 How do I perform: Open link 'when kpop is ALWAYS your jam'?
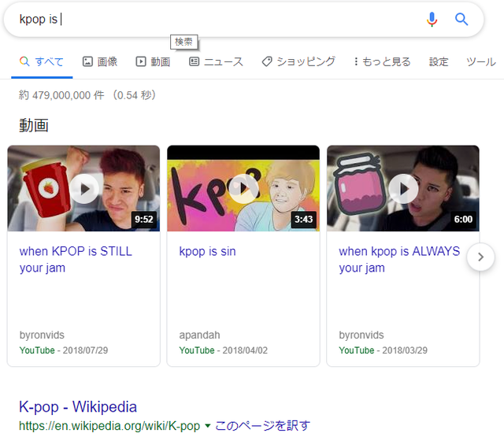tap(399, 259)
